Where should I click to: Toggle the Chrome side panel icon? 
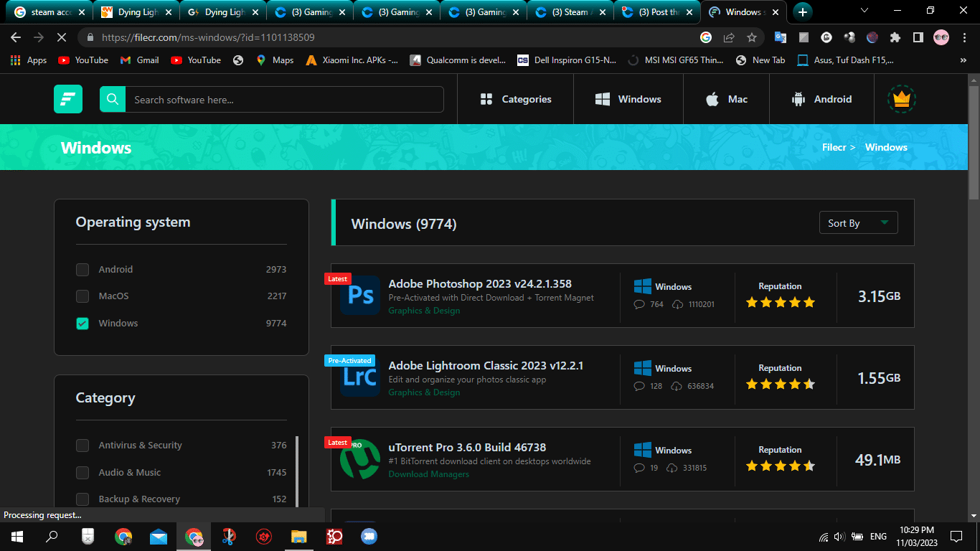click(x=918, y=37)
